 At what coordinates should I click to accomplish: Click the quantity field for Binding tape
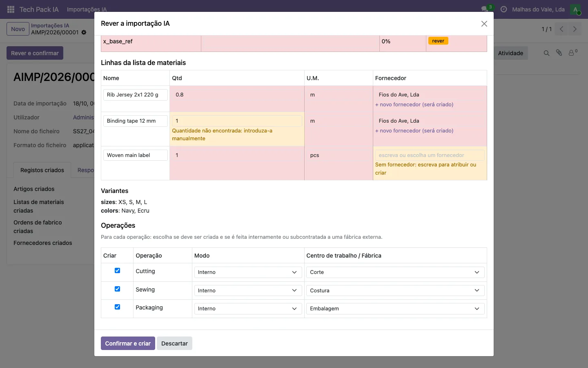(237, 121)
